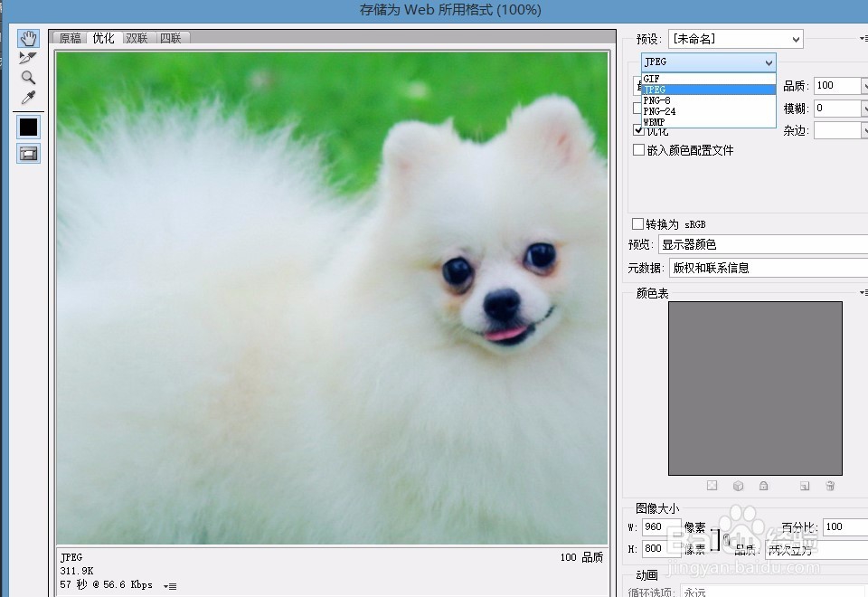Screen dimensions: 868x597
Task: Click the 311.9K file size text
Action: pos(77,571)
